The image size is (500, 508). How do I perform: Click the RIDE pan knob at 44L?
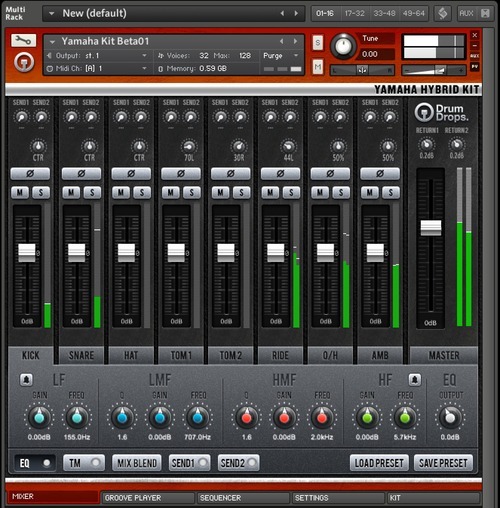288,146
